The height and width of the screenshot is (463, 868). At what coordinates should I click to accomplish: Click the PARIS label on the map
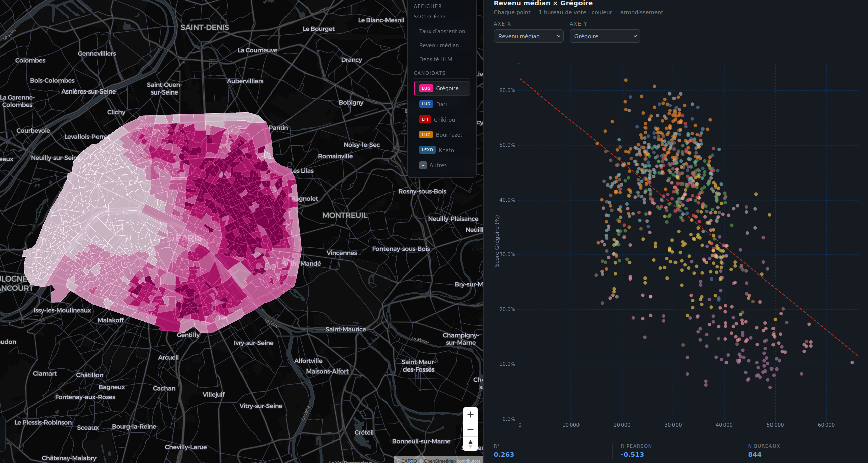coord(188,238)
